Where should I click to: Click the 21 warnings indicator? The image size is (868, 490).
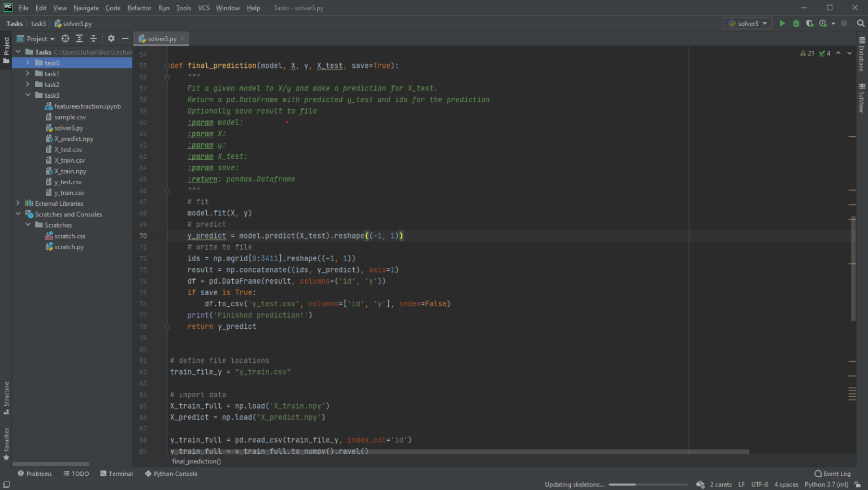click(x=807, y=53)
